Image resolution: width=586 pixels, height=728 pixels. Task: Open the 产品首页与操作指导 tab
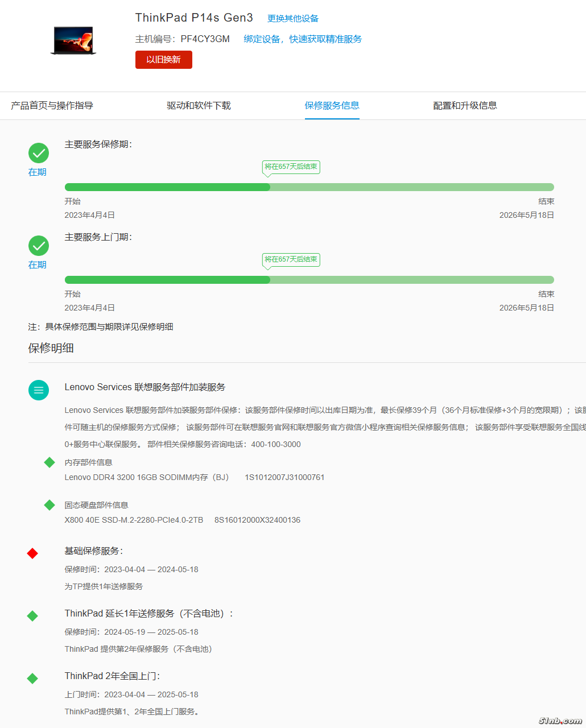(52, 106)
